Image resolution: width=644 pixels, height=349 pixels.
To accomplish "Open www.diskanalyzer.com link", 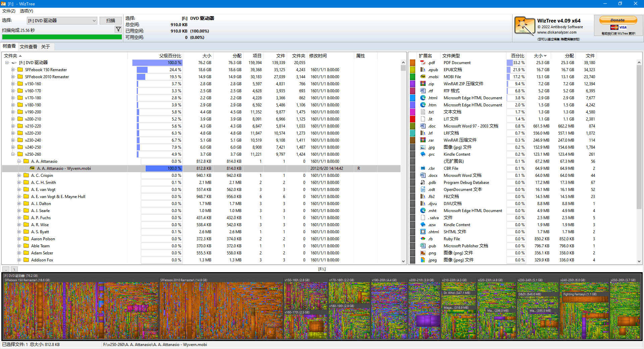I will (557, 33).
